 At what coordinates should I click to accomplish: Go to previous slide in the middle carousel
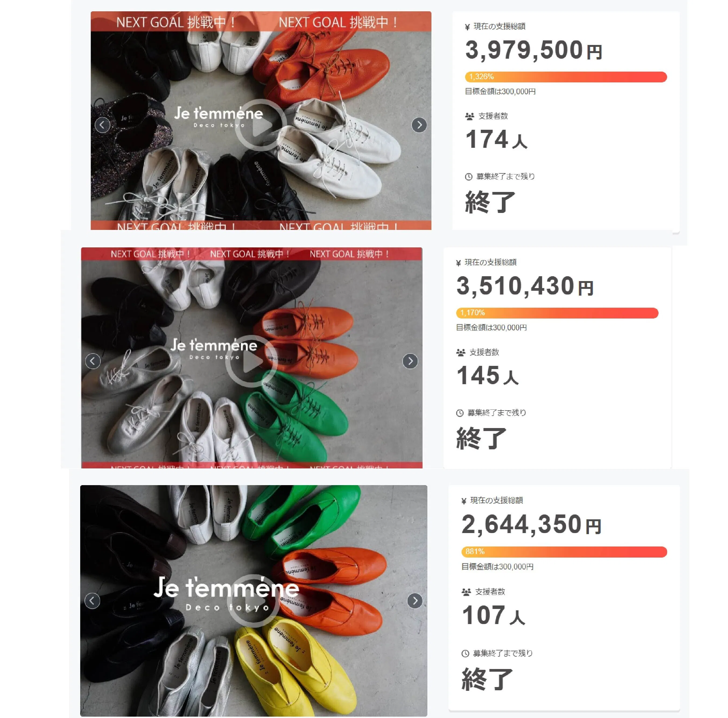click(93, 361)
